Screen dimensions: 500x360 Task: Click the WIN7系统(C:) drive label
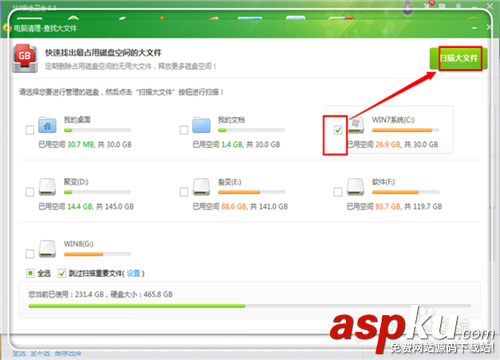(x=393, y=120)
